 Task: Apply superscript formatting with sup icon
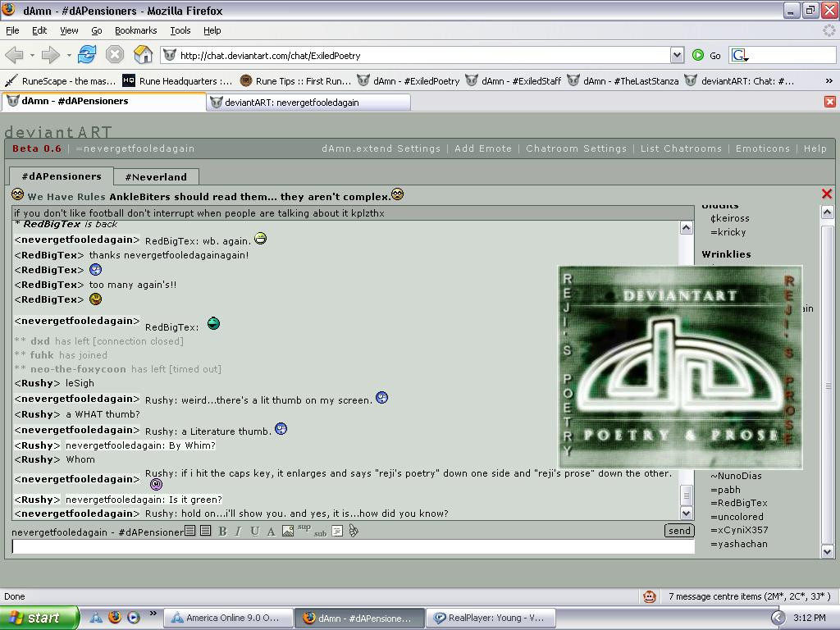click(x=304, y=527)
